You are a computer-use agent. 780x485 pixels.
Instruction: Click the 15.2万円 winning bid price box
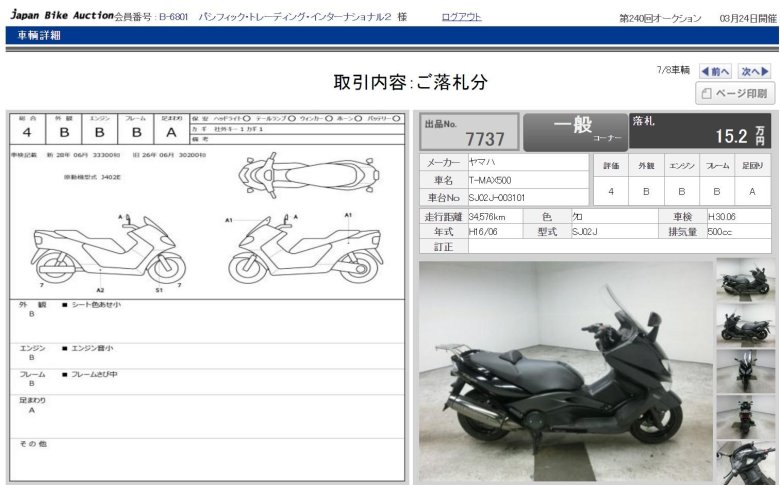click(700, 131)
